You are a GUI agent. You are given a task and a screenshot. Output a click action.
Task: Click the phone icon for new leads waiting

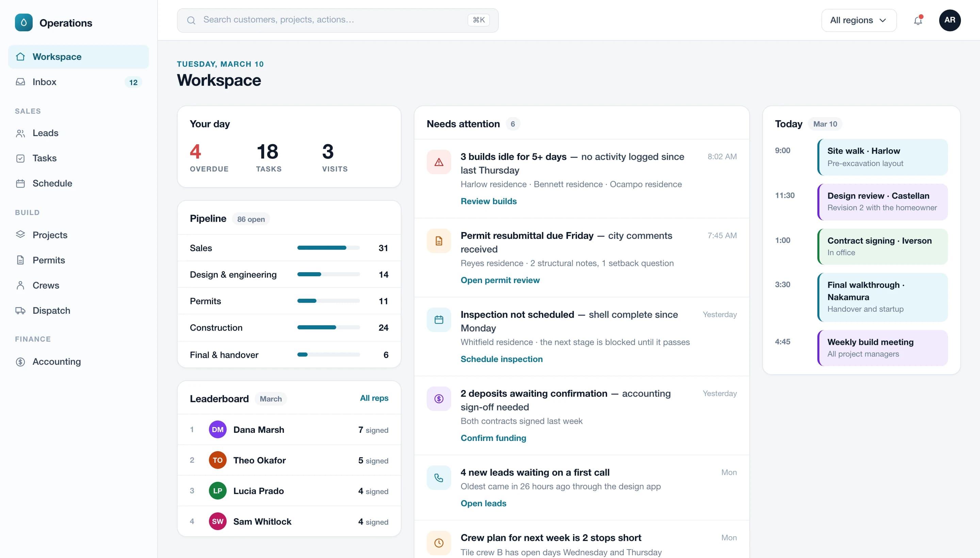click(x=439, y=478)
